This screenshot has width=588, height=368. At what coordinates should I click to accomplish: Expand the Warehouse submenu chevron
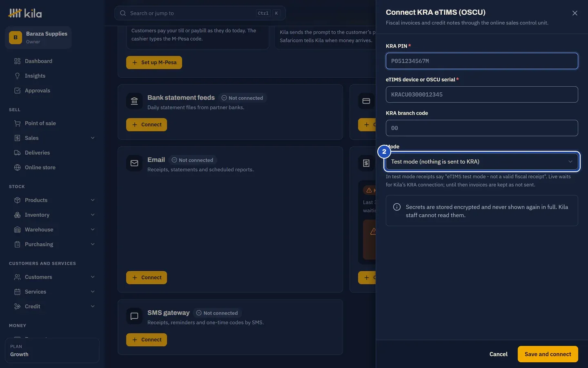(x=93, y=229)
